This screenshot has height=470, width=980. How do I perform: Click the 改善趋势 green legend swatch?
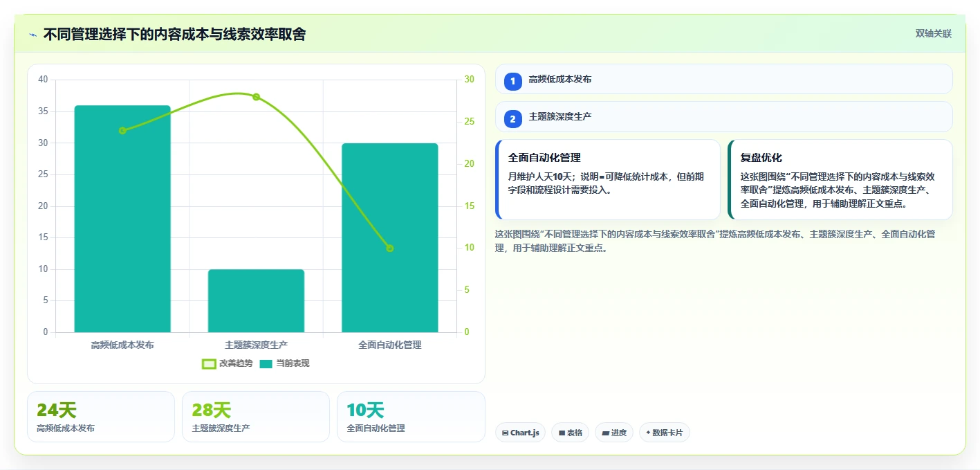[209, 364]
